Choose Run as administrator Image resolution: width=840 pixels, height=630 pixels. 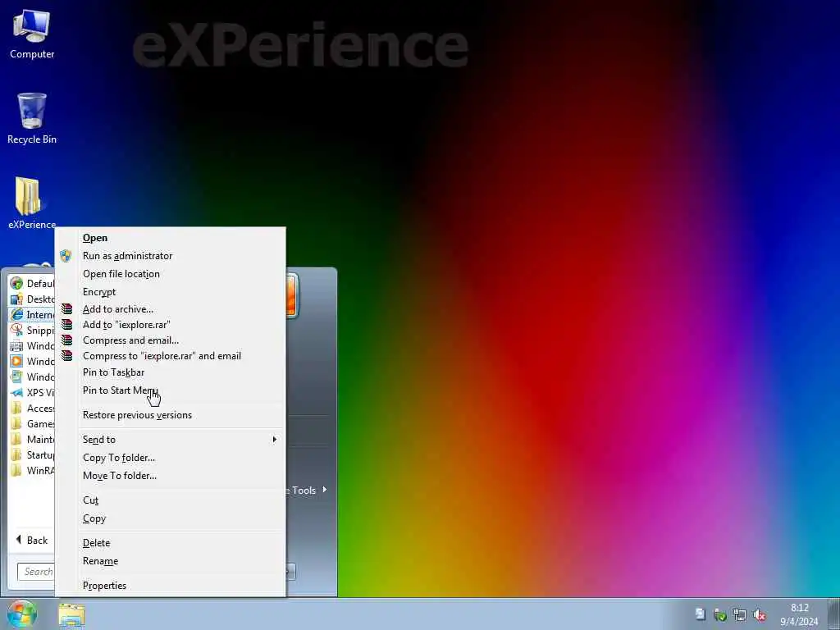(127, 256)
